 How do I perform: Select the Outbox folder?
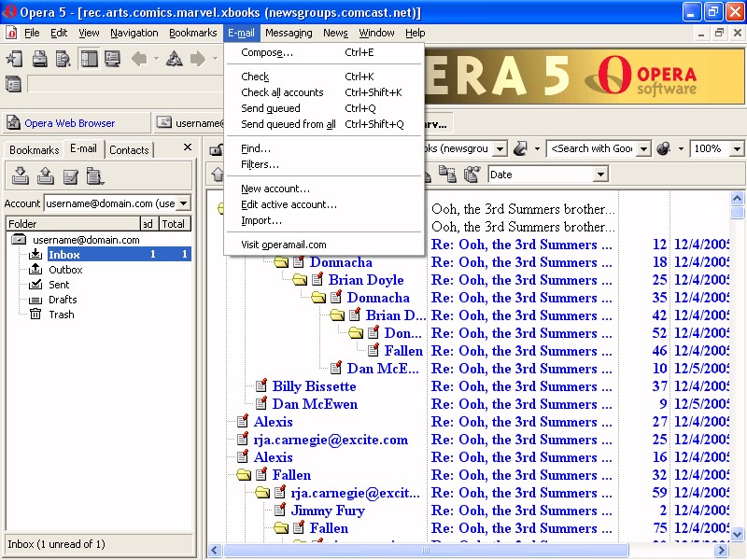click(x=65, y=270)
